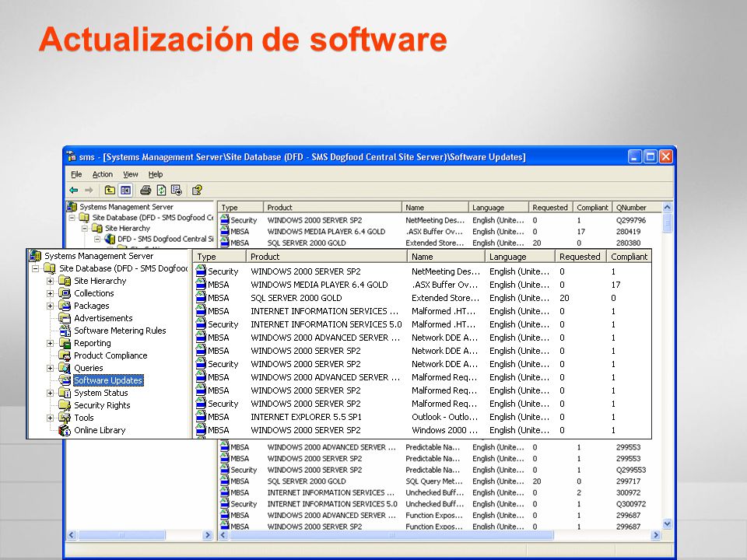The height and width of the screenshot is (560, 747).
Task: Toggle the Show/Hide Console Tree toolbar button
Action: pyautogui.click(x=126, y=191)
